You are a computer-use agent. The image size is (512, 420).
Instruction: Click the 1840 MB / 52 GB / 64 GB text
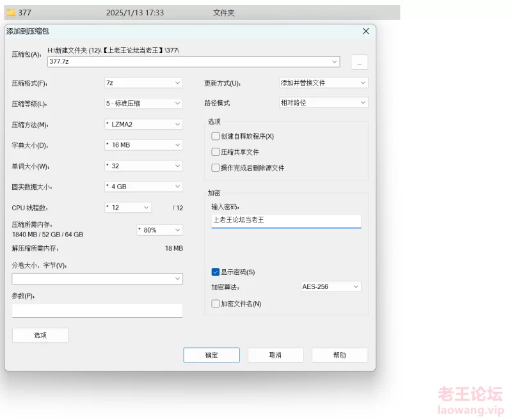pyautogui.click(x=47, y=235)
